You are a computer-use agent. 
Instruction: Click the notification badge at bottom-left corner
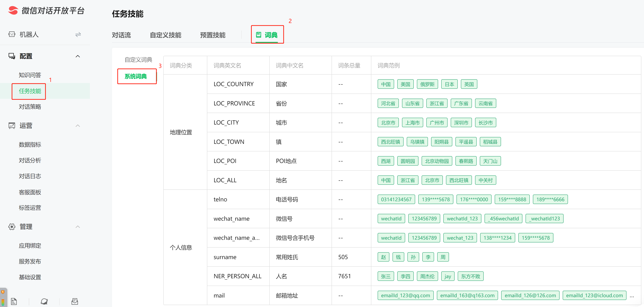pyautogui.click(x=3, y=292)
